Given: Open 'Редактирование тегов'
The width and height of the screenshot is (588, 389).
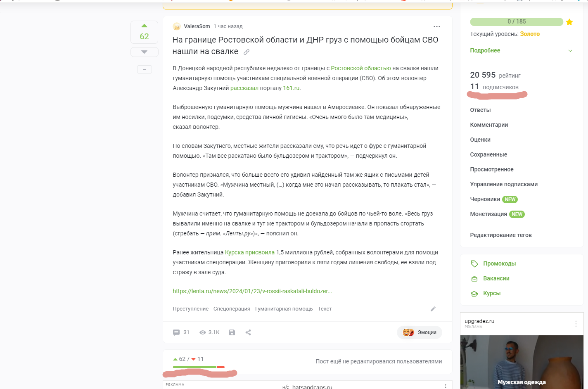Looking at the screenshot, I should tap(501, 235).
